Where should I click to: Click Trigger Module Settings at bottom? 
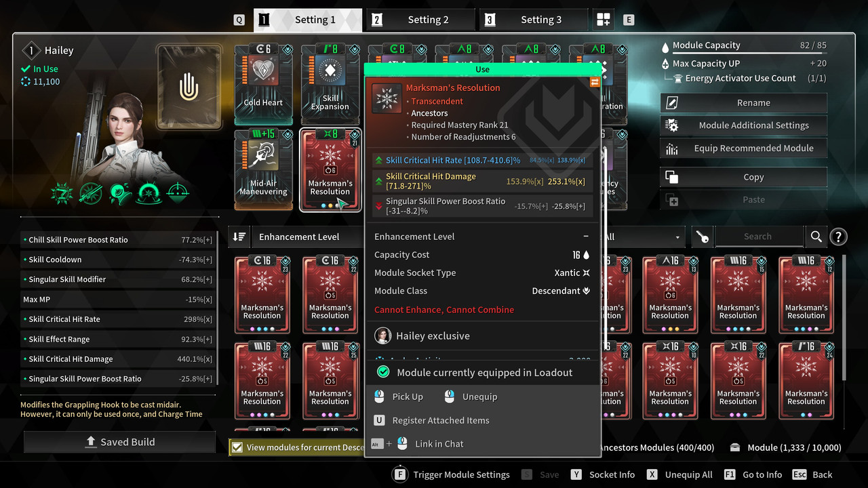click(452, 474)
